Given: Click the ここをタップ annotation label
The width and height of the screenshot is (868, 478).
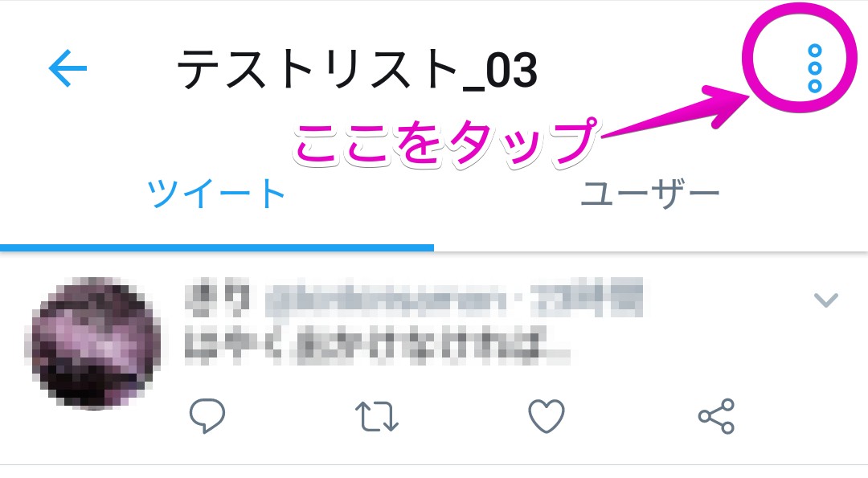Looking at the screenshot, I should [x=447, y=143].
